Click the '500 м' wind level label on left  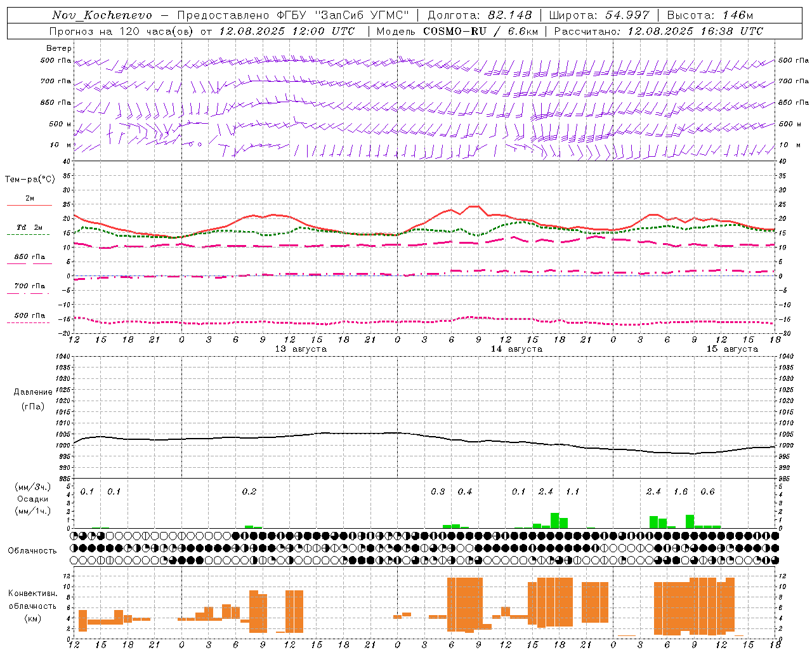tap(60, 124)
